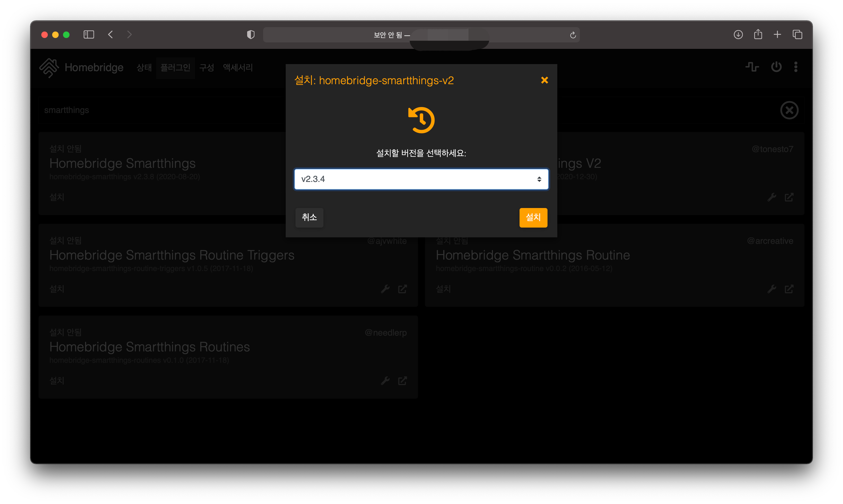
Task: Open the Homebridge terminal/log pulse icon
Action: 752,67
